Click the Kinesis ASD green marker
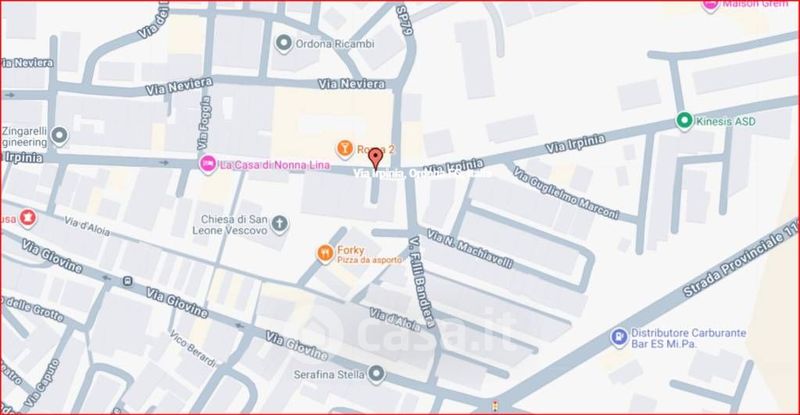800x415 pixels. click(x=684, y=120)
